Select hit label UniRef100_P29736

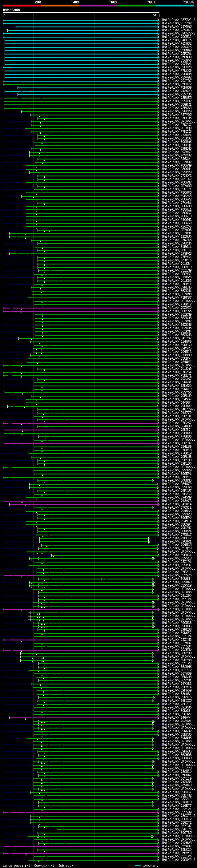[x=177, y=94]
